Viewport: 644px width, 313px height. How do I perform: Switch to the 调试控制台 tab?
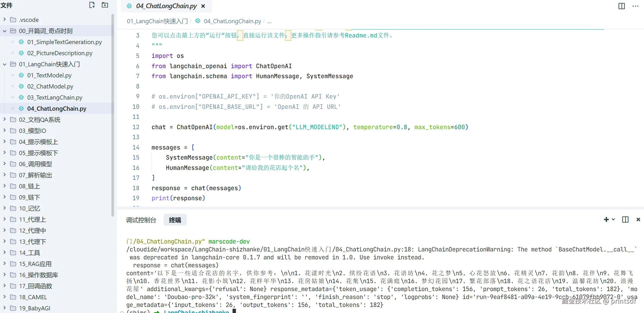click(141, 220)
